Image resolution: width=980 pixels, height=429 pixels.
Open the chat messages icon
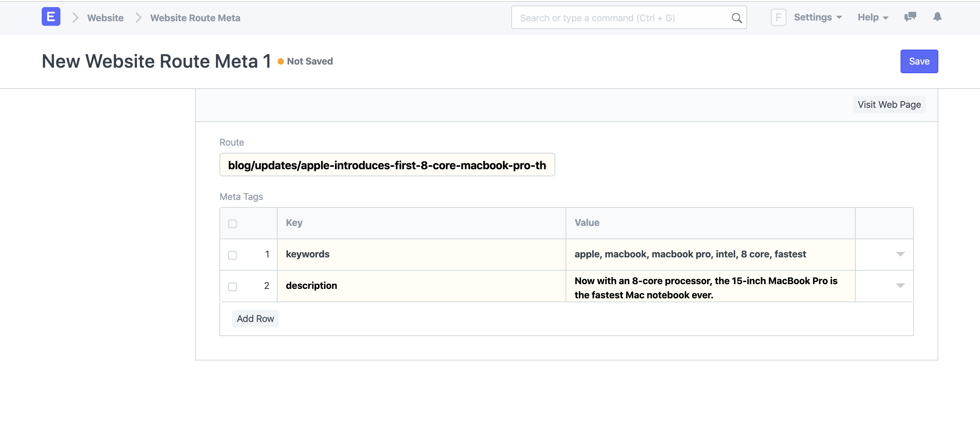point(910,17)
